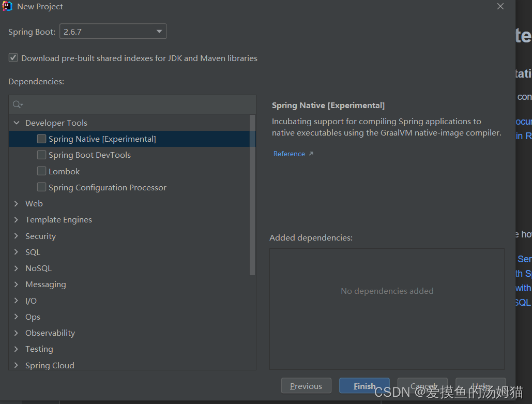Select the Observability category label
The image size is (532, 404).
tap(50, 333)
